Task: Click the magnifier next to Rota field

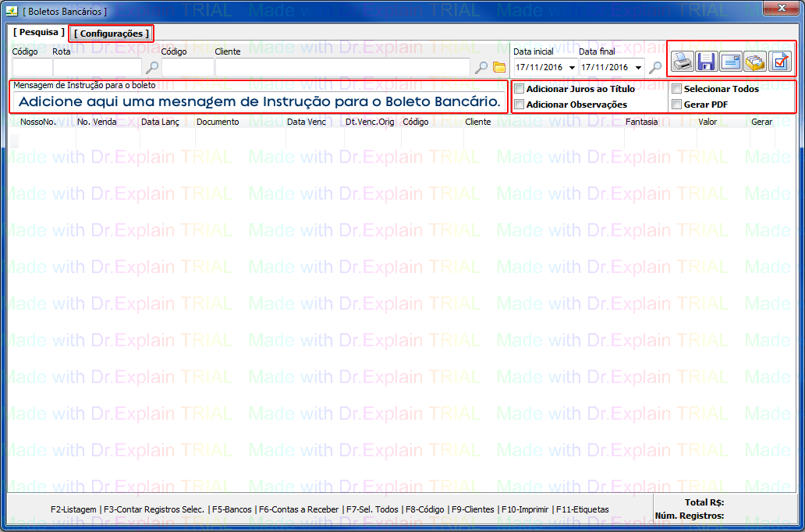Action: pos(152,68)
